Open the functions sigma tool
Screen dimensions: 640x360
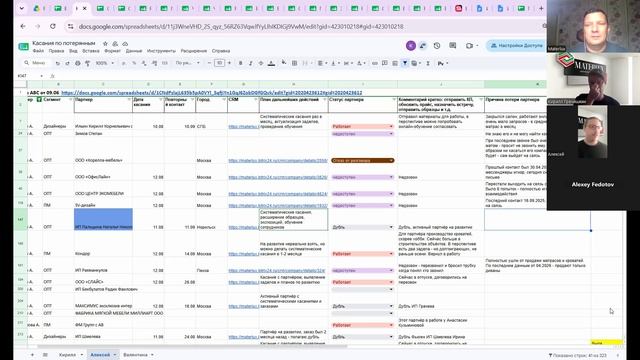click(x=428, y=63)
